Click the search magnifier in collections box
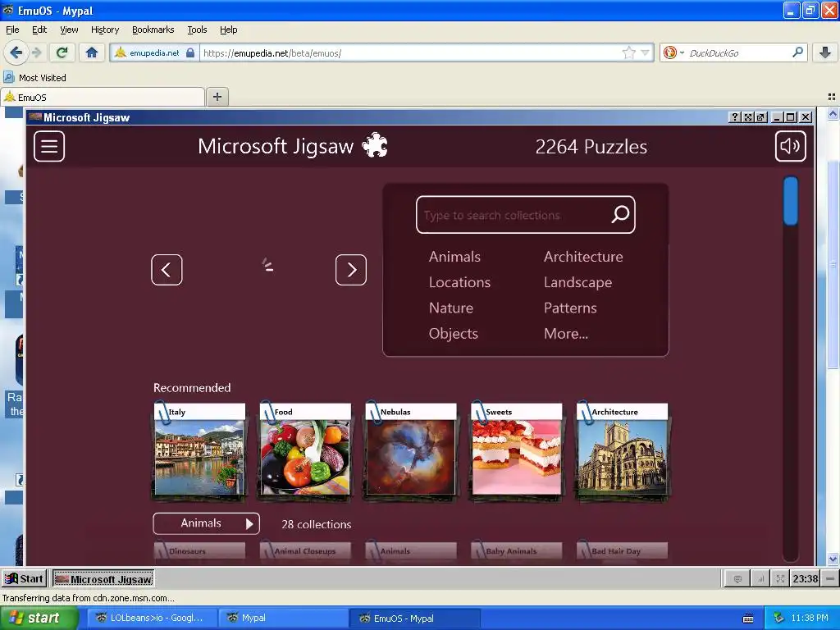Viewport: 840px width, 630px height. [x=620, y=214]
